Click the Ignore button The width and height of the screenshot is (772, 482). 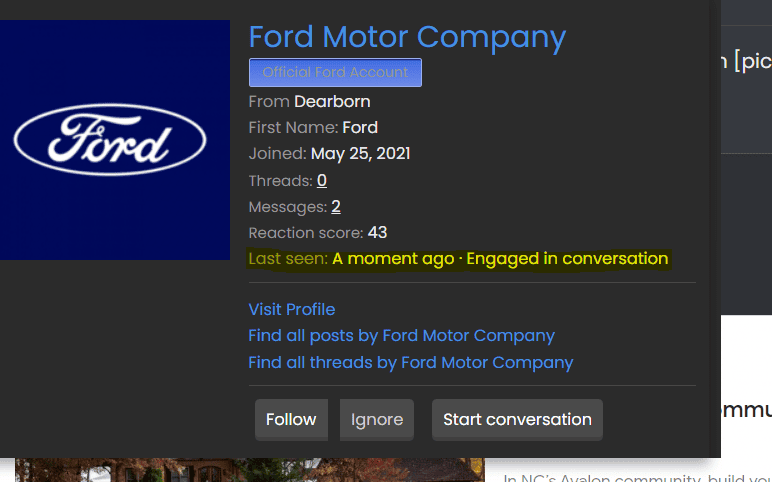tap(377, 419)
